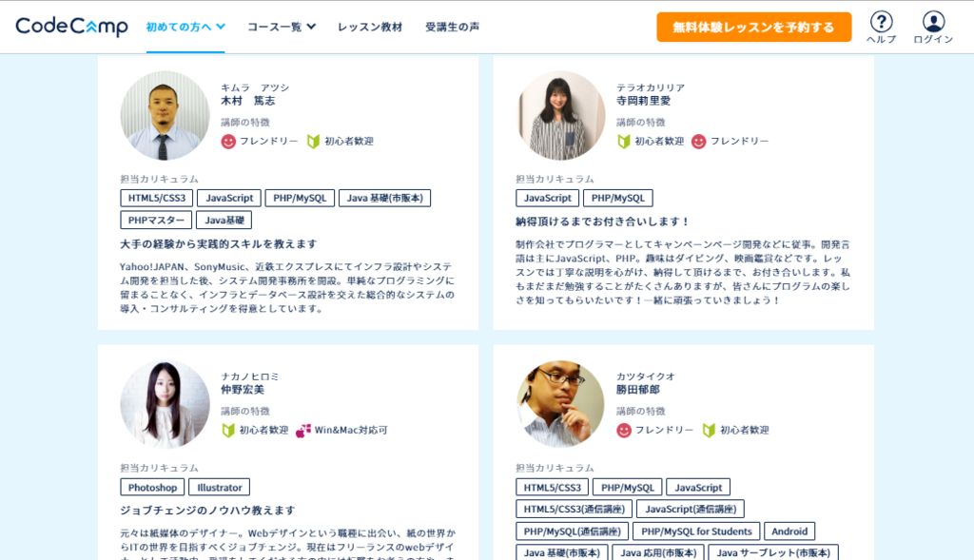This screenshot has width=974, height=560.
Task: Click the name 勝田郁郎
Action: pyautogui.click(x=638, y=389)
